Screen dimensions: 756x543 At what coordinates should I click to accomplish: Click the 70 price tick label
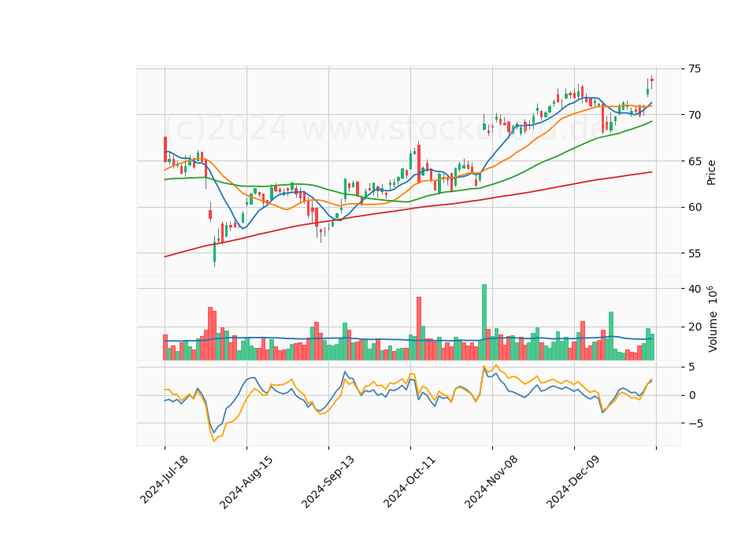[x=695, y=115]
